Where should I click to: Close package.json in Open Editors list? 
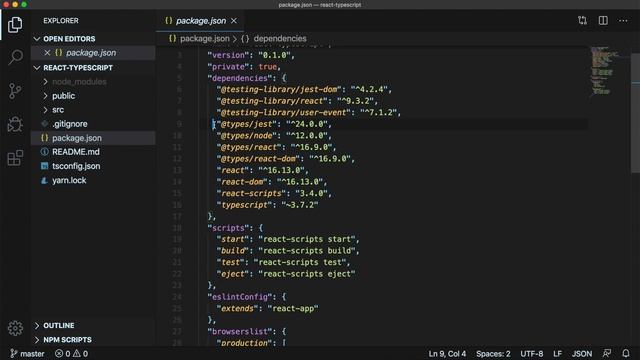click(x=47, y=53)
